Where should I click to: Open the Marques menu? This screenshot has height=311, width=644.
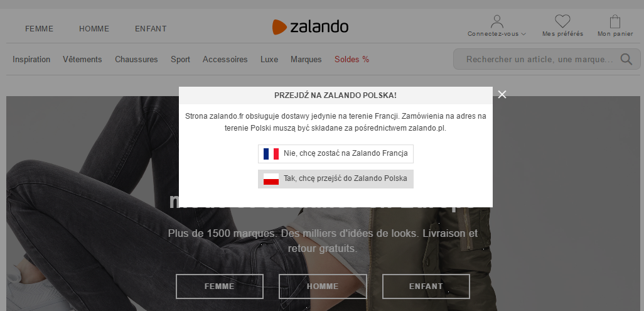[x=306, y=59]
